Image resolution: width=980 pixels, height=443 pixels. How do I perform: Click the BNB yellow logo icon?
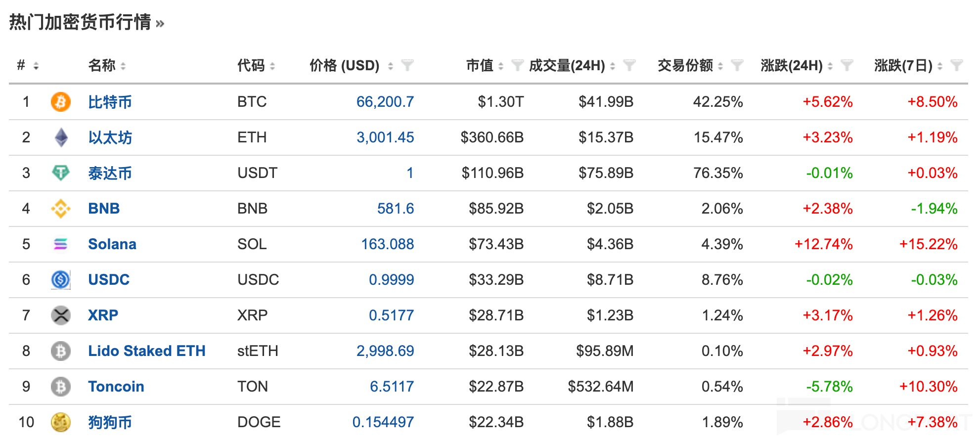60,209
